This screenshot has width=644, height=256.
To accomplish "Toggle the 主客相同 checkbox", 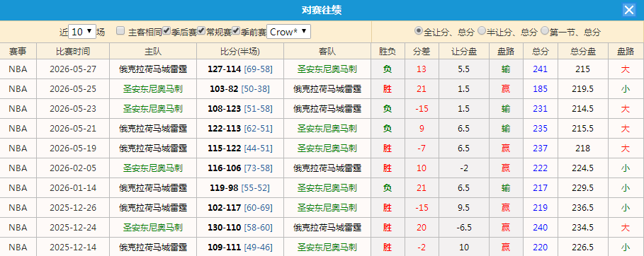I will (x=120, y=31).
